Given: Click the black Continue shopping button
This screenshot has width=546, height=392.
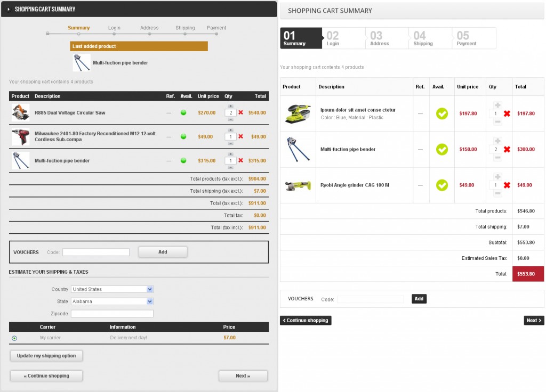Looking at the screenshot, I should pos(306,321).
